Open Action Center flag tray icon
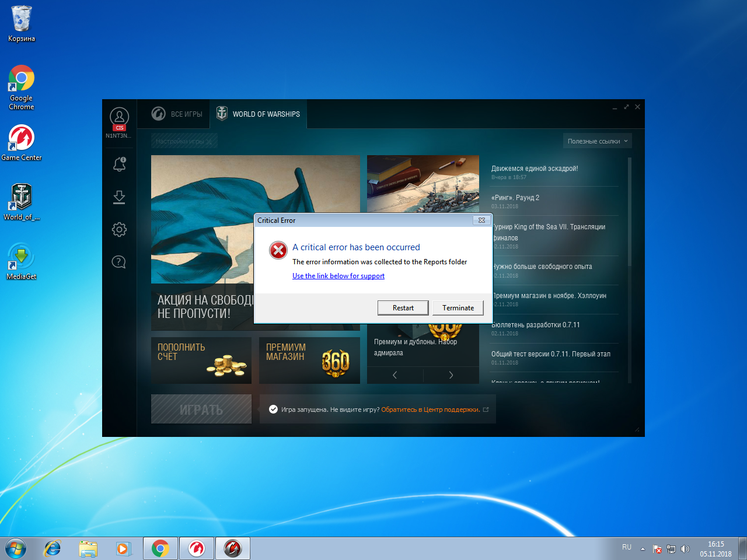This screenshot has width=747, height=560. tap(657, 549)
